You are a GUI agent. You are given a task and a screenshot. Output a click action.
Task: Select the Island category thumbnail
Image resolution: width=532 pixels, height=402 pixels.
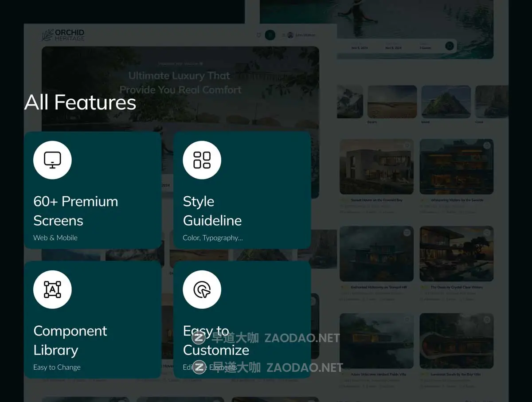(x=446, y=102)
